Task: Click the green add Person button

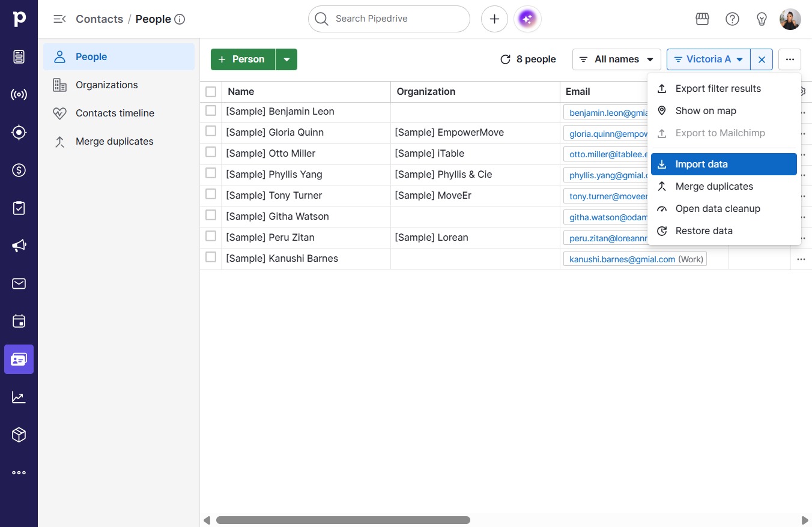Action: pos(243,59)
